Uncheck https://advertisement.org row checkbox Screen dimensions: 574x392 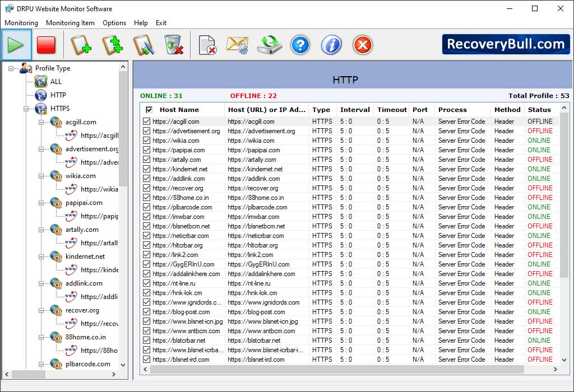[147, 131]
